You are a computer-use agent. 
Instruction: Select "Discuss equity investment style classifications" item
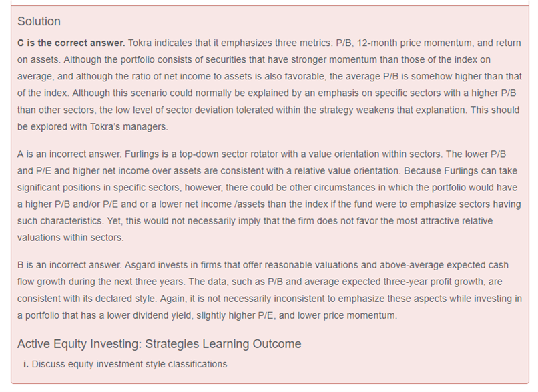pyautogui.click(x=129, y=364)
